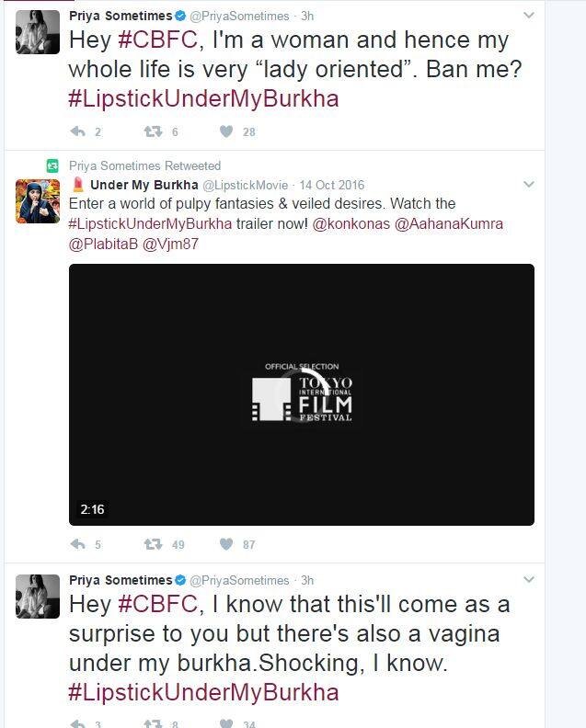This screenshot has width=586, height=728.
Task: Open the first tweet's chevron menu
Action: (528, 16)
